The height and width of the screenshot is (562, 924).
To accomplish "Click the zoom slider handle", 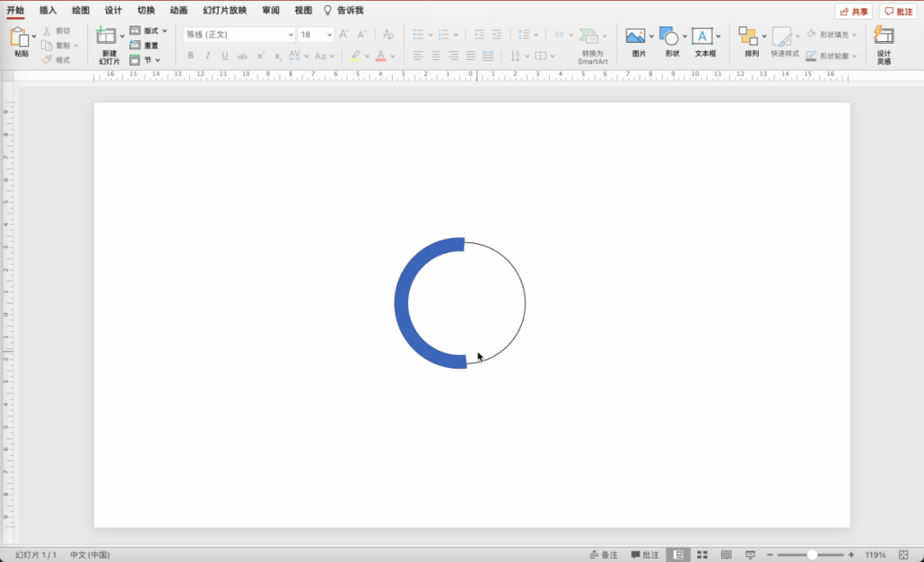I will point(812,555).
